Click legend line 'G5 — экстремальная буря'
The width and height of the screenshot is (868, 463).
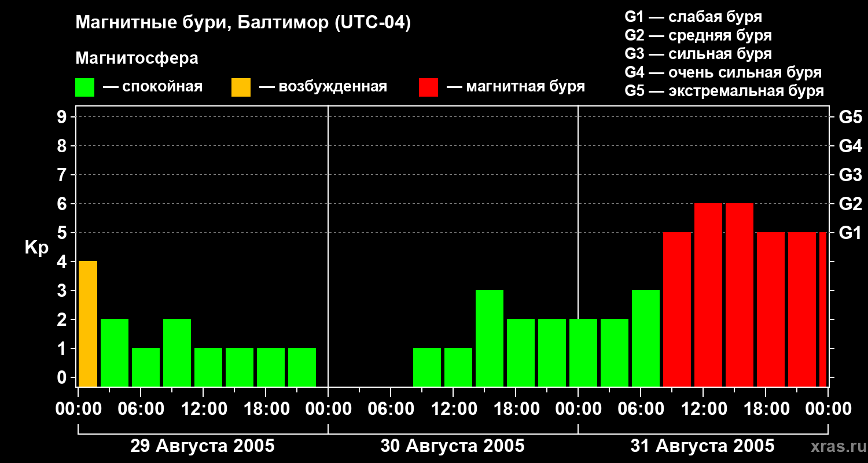724,91
